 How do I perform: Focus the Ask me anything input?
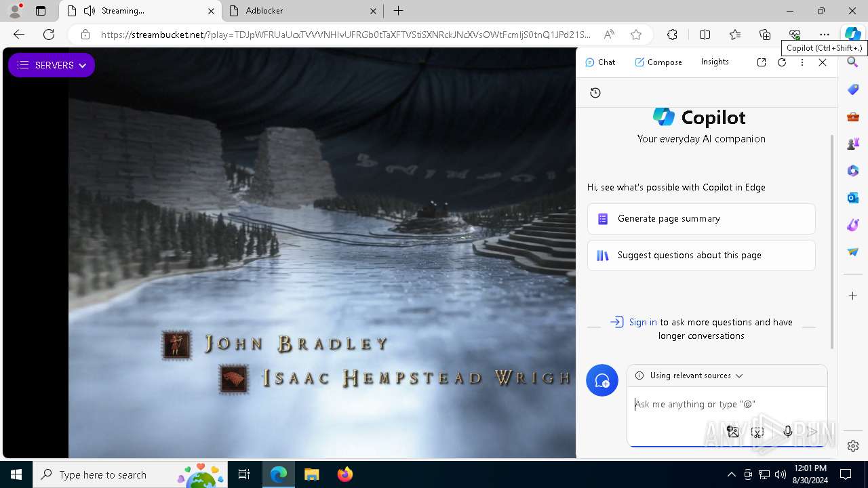(727, 404)
